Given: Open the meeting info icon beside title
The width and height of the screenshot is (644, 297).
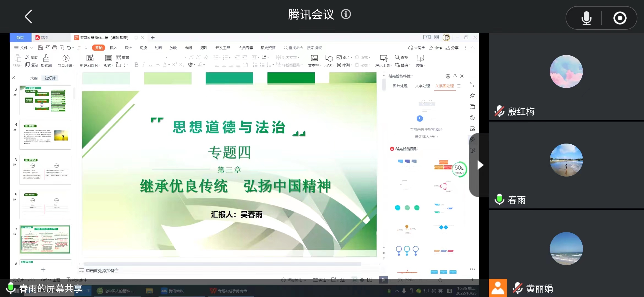Looking at the screenshot, I should 346,14.
